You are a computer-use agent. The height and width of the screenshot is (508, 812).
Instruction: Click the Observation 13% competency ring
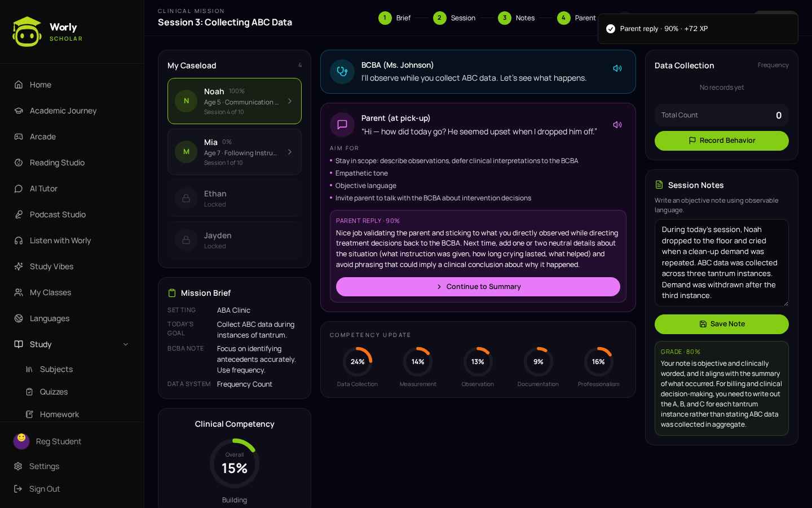click(478, 362)
